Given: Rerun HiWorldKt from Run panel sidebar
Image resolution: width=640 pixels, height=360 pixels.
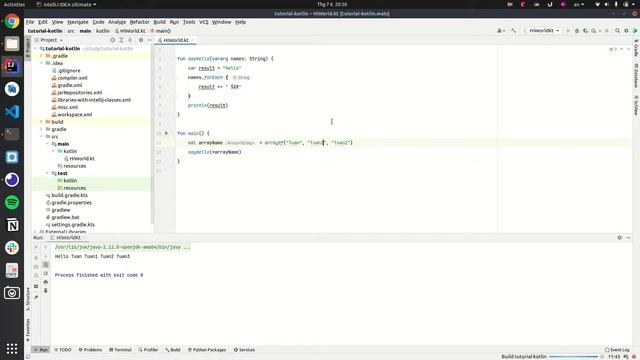Looking at the screenshot, I should [x=36, y=247].
